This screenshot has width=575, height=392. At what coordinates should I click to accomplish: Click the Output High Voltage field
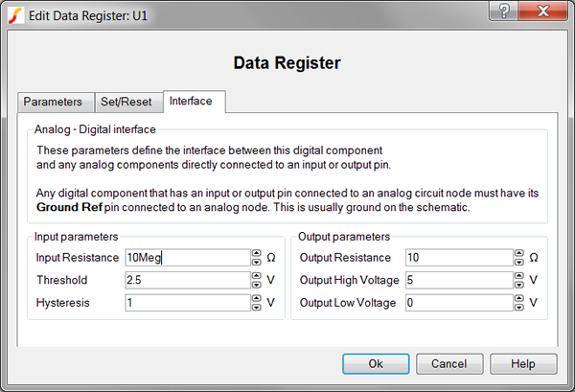[x=456, y=280]
